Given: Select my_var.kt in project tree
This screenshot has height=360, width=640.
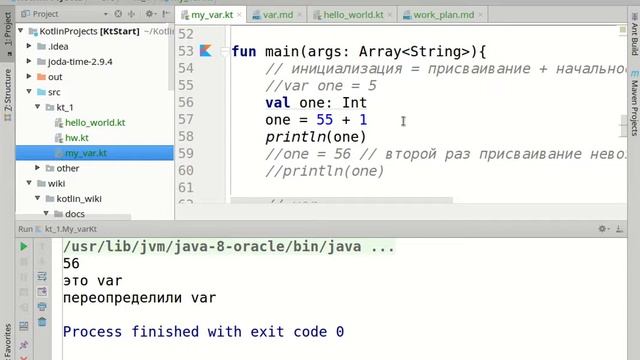Looking at the screenshot, I should point(95,153).
